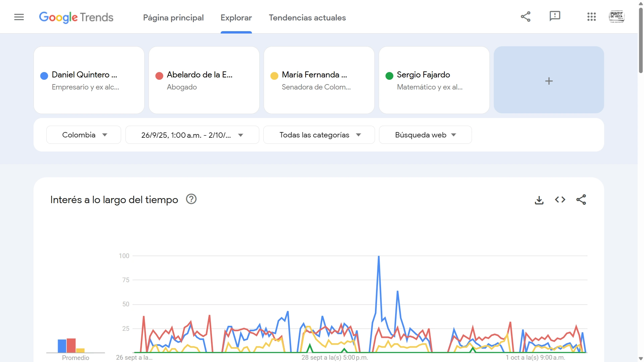Image resolution: width=644 pixels, height=362 pixels.
Task: Click the help question mark icon
Action: (x=191, y=199)
